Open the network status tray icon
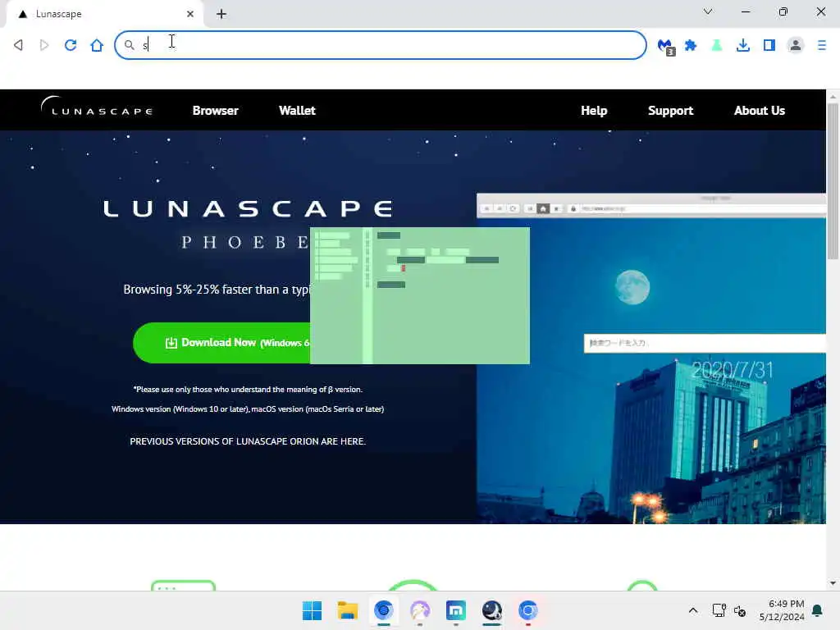Screen dimensions: 840x630 719,610
